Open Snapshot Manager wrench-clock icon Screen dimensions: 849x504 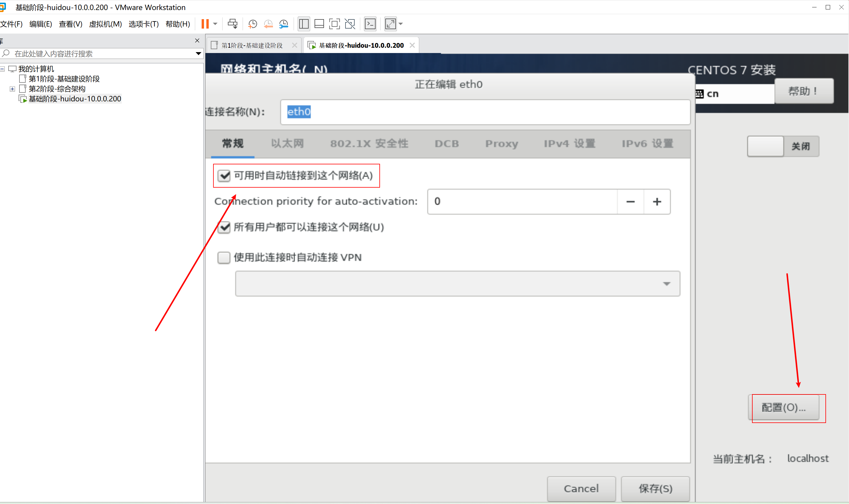click(x=284, y=24)
